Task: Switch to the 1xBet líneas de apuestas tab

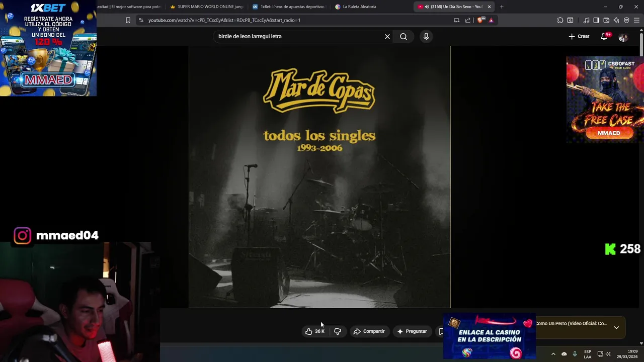Action: (x=289, y=7)
